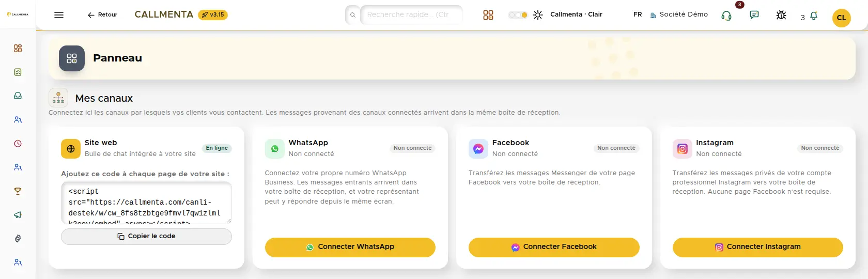Click the Non connecté badge in the Facebook card
868x279 pixels.
pos(616,148)
